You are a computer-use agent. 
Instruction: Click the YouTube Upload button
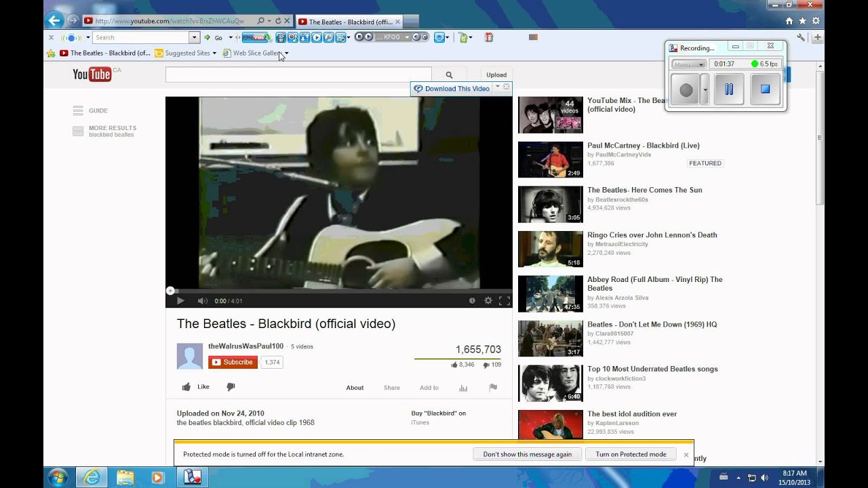(496, 75)
